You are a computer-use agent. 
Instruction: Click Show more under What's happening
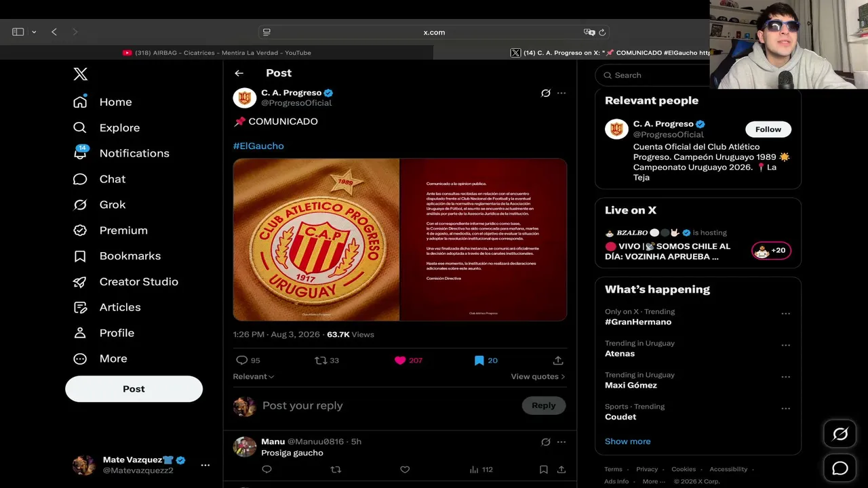627,441
